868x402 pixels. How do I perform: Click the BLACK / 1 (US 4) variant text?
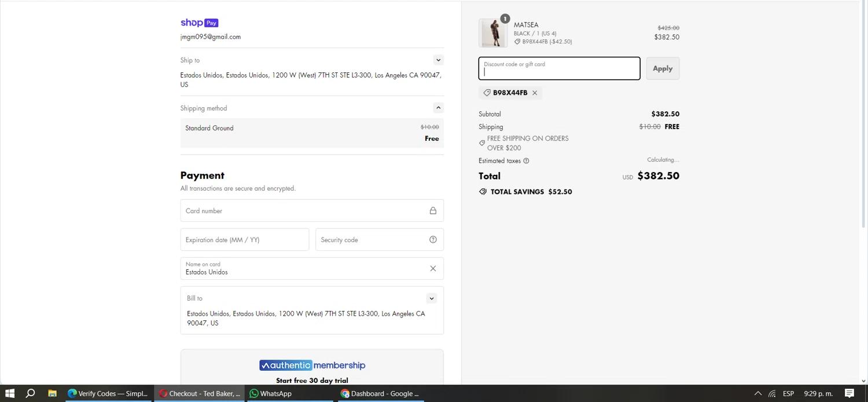[x=535, y=33]
